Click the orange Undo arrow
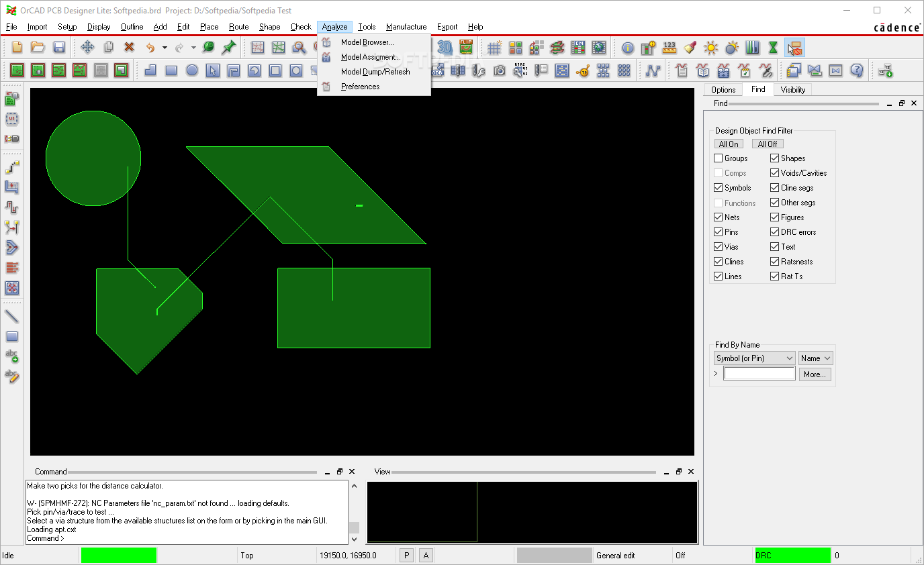The height and width of the screenshot is (565, 924). (x=150, y=48)
